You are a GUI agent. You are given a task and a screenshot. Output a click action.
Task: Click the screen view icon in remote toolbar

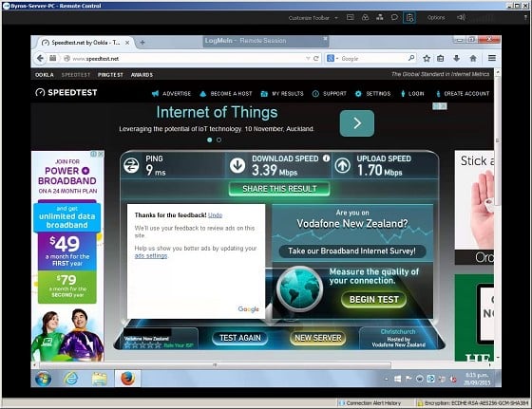pyautogui.click(x=351, y=17)
